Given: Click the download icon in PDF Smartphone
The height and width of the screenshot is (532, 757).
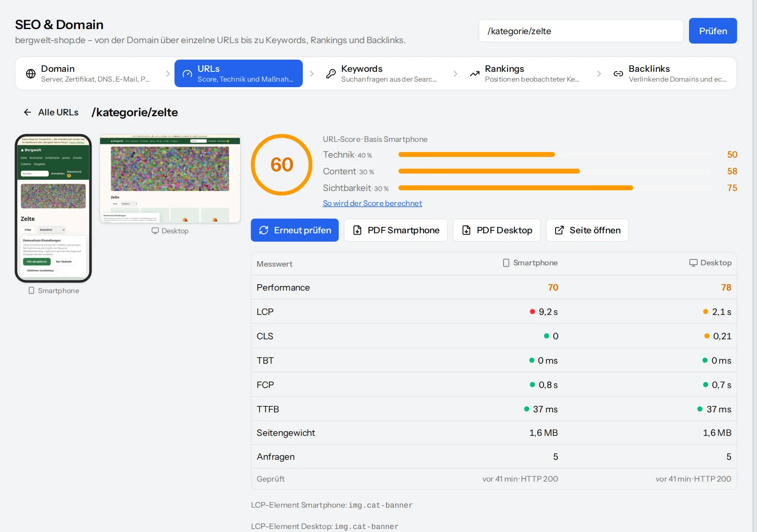Looking at the screenshot, I should pyautogui.click(x=357, y=230).
